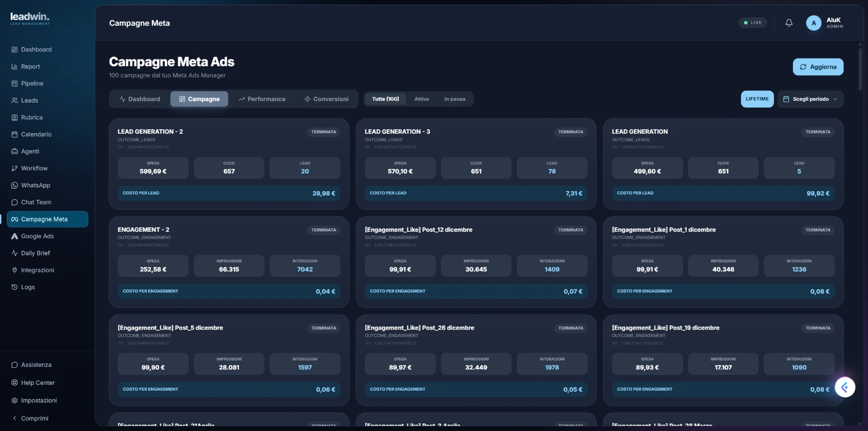Switch to the Dashboard tab
This screenshot has width=868, height=431.
[140, 99]
